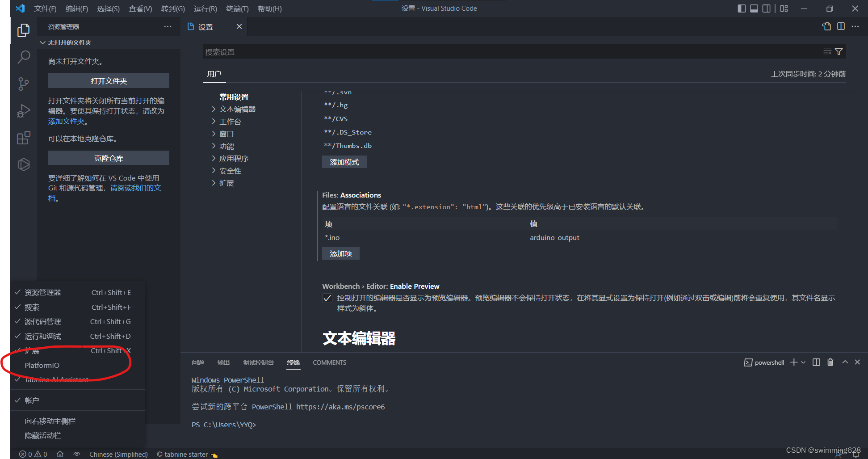Select the *.ino association row

tap(580, 237)
